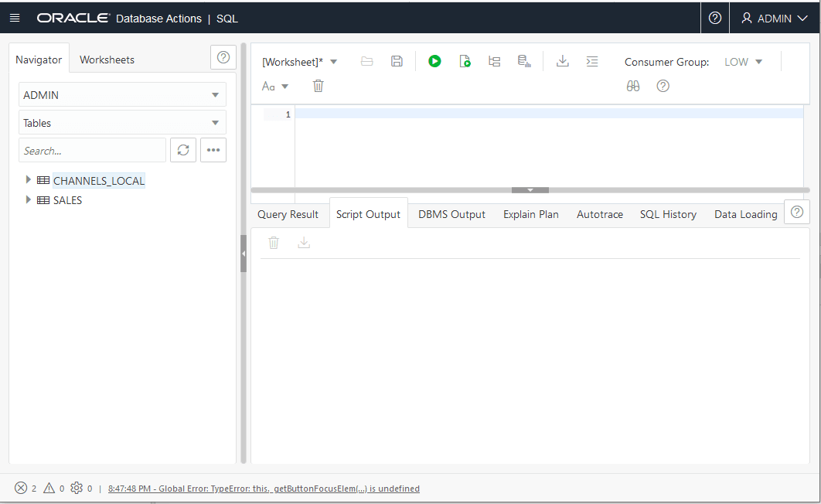Image resolution: width=821 pixels, height=504 pixels.
Task: Switch to the DBMS Output tab
Action: 451,214
